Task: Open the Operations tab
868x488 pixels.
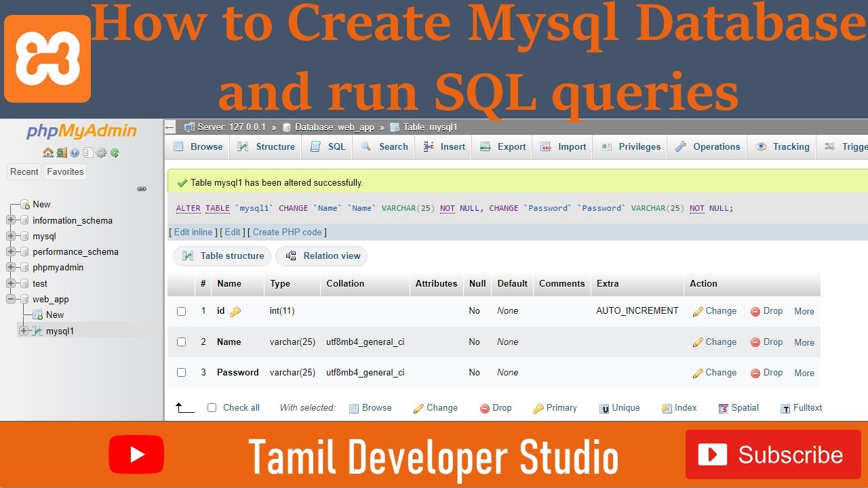Action: point(708,147)
